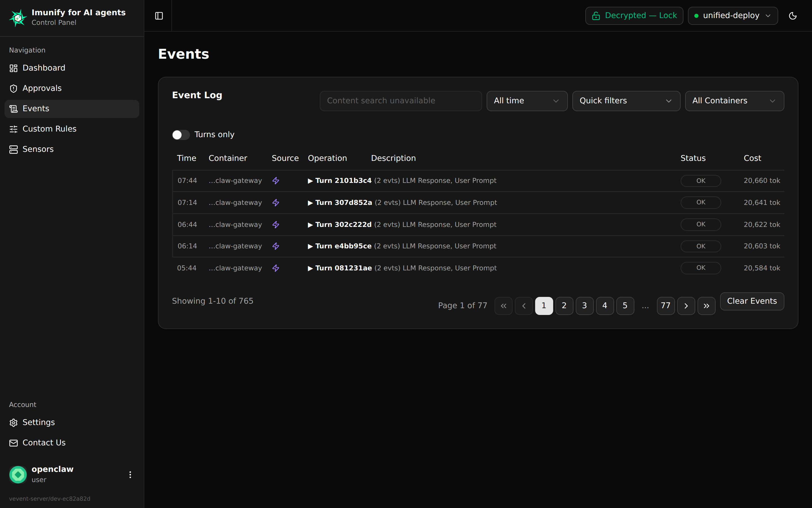Click the unlocked padlock icon beside Decrypted
812x508 pixels.
tap(596, 16)
